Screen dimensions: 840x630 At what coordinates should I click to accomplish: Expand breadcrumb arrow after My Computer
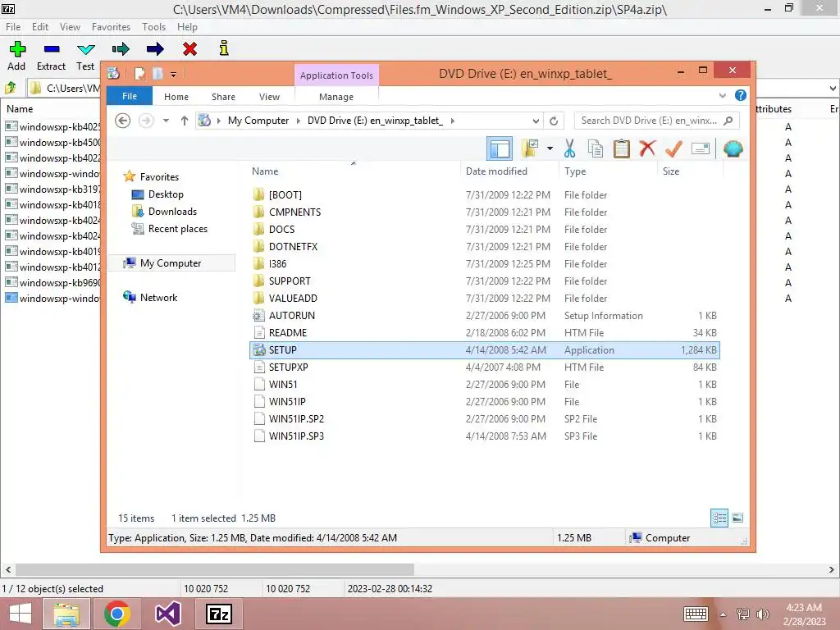click(299, 121)
